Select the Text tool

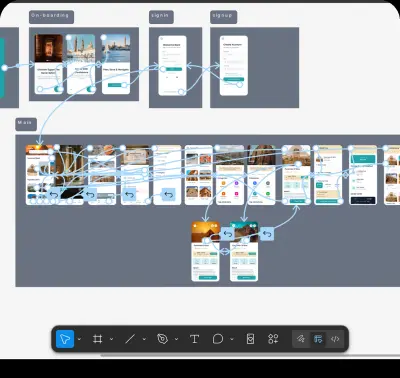[194, 339]
